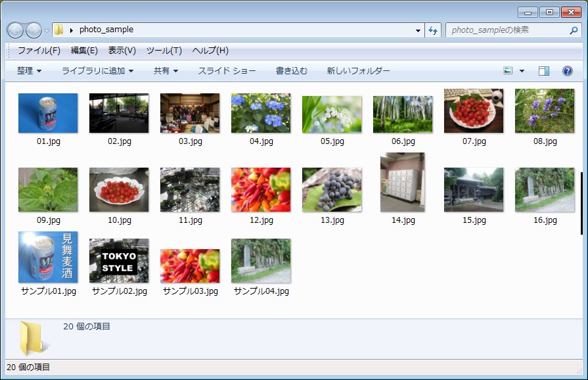Screen dimensions: 588x380
Task: Click the 新しいフォルダー button
Action: [358, 71]
